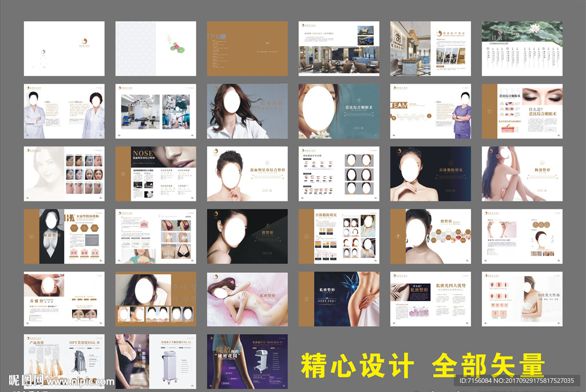Image resolution: width=586 pixels, height=392 pixels.
Task: Select the logo icon atop the NOSE rhinoplasty spread
Action: click(x=123, y=173)
